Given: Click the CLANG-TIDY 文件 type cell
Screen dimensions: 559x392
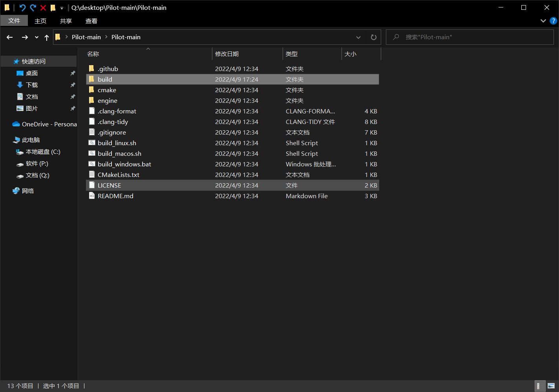Looking at the screenshot, I should coord(310,122).
